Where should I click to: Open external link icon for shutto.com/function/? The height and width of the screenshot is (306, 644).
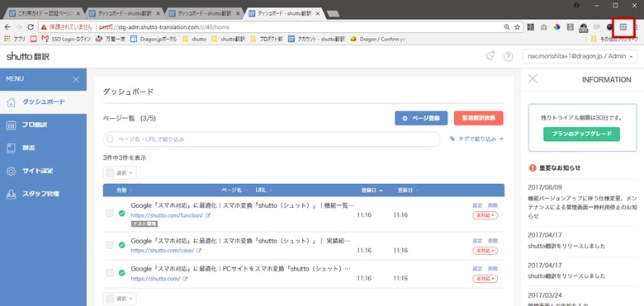click(x=208, y=215)
